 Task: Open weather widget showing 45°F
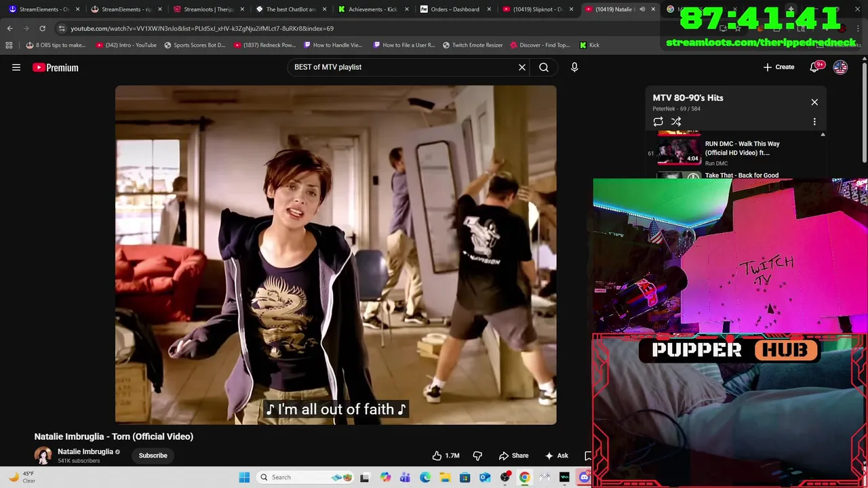tap(21, 477)
